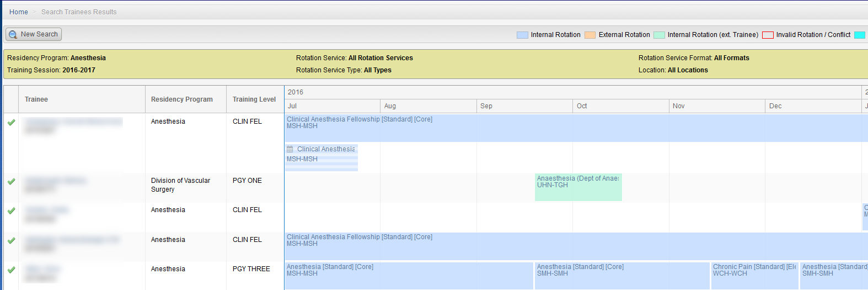868x290 pixels.
Task: Open the striped Clinical Anesthesia MSH-MSH block
Action: [322, 159]
